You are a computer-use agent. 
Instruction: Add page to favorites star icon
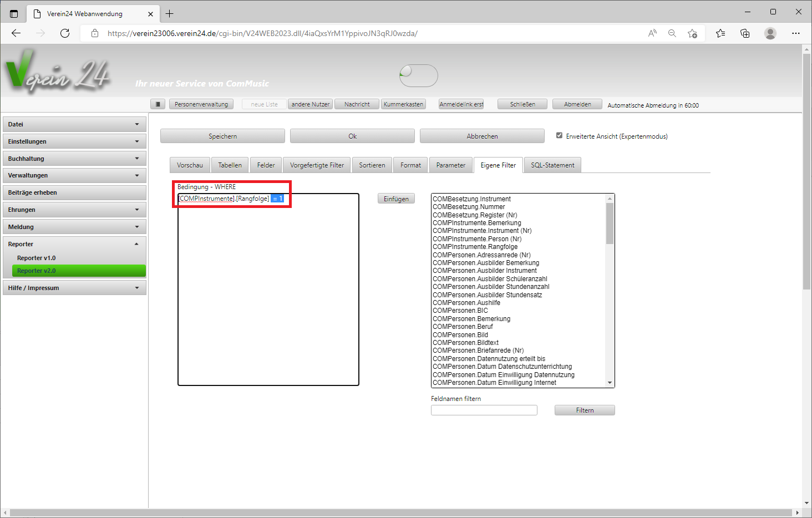pos(692,33)
